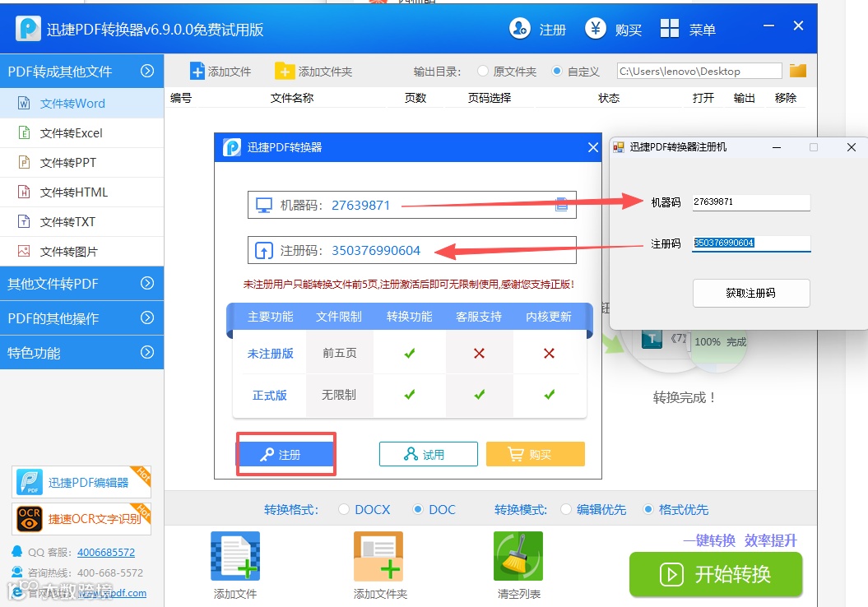The height and width of the screenshot is (607, 868).
Task: Select 文件转图片 in sidebar
Action: click(82, 251)
